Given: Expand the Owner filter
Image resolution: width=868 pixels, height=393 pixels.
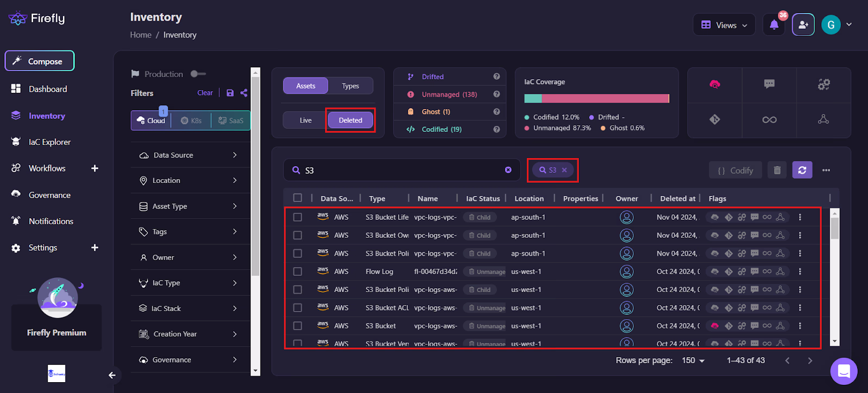Looking at the screenshot, I should [190, 257].
